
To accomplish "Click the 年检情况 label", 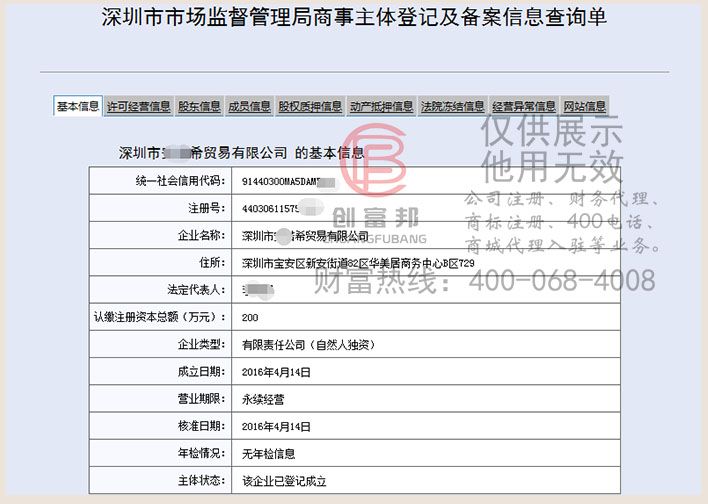I will tap(201, 453).
